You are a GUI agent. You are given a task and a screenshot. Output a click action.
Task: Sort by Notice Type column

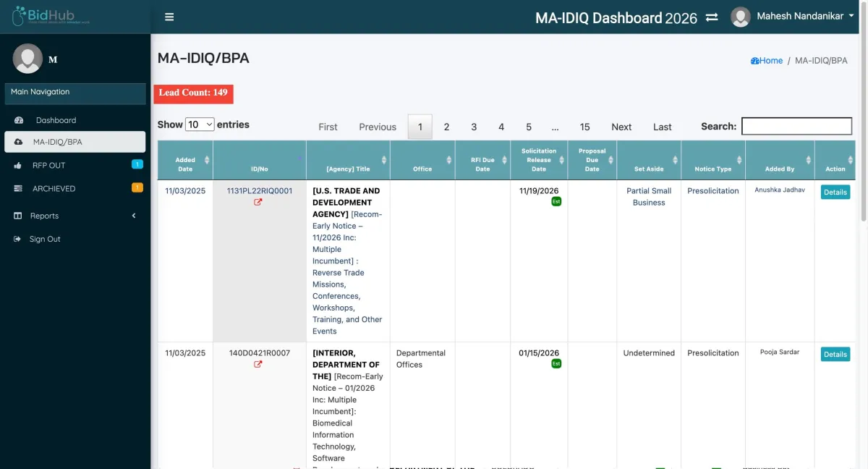point(713,160)
